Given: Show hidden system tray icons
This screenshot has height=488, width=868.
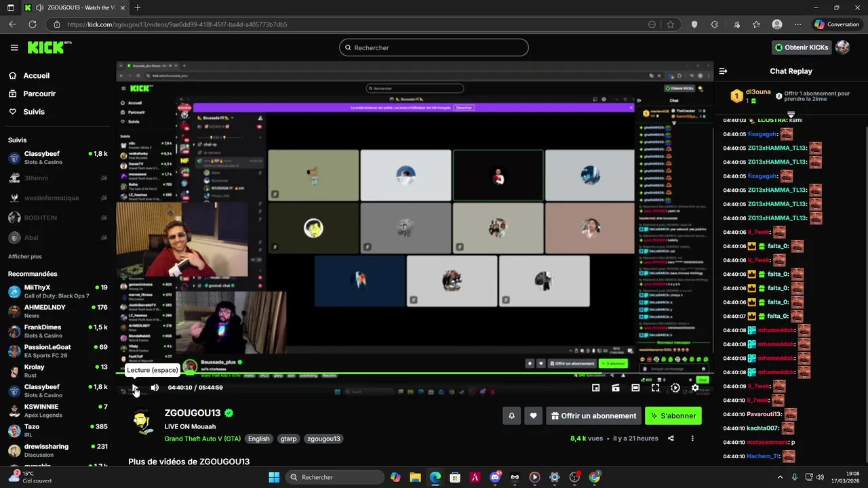Looking at the screenshot, I should pos(780,477).
